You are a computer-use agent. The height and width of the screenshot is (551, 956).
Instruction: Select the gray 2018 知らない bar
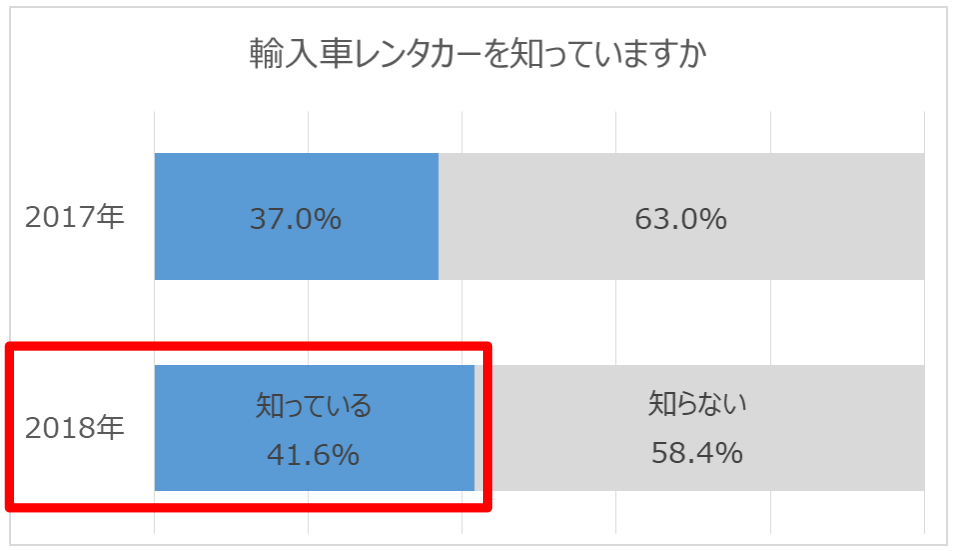(x=699, y=428)
